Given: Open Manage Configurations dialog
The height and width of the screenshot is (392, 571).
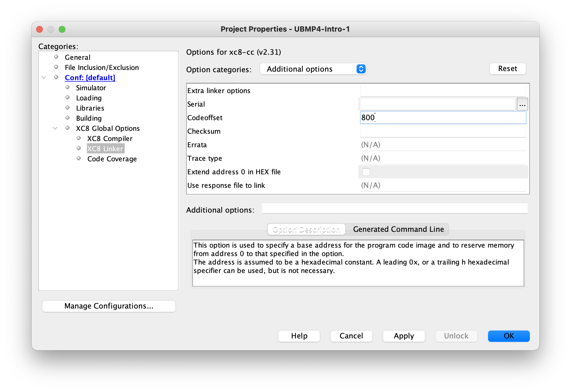Looking at the screenshot, I should point(109,306).
